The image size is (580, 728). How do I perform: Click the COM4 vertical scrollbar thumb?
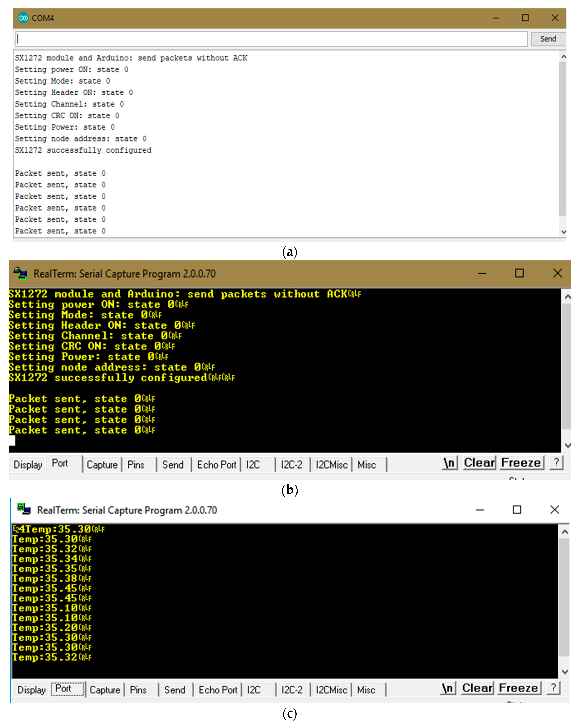563,138
